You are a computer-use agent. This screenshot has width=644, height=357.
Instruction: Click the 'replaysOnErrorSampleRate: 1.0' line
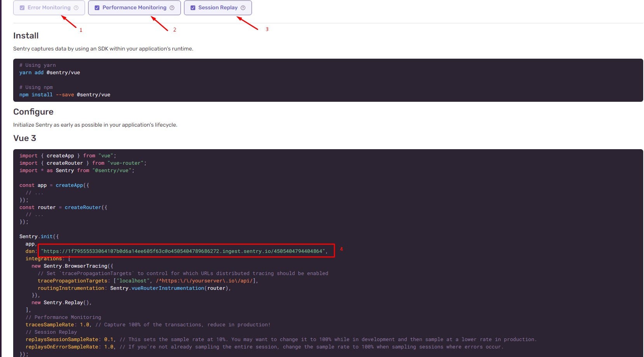coord(264,347)
